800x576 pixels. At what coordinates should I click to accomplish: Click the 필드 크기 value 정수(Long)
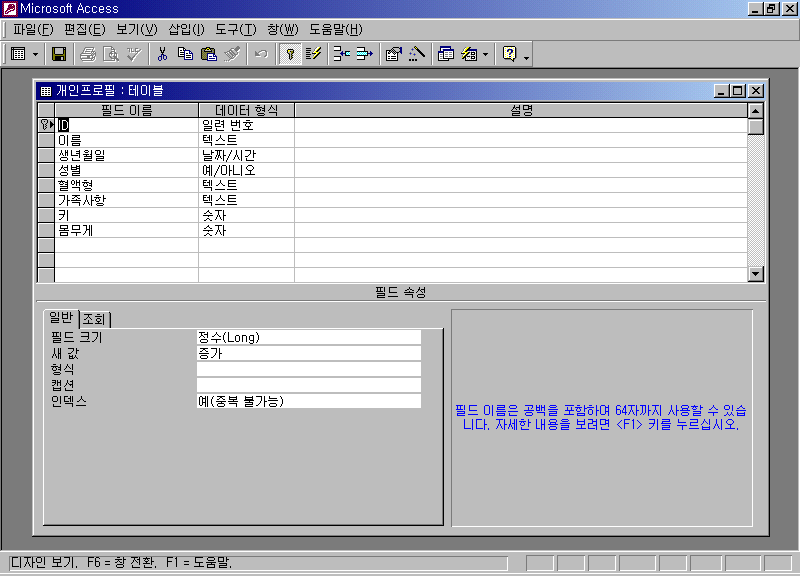tap(309, 337)
